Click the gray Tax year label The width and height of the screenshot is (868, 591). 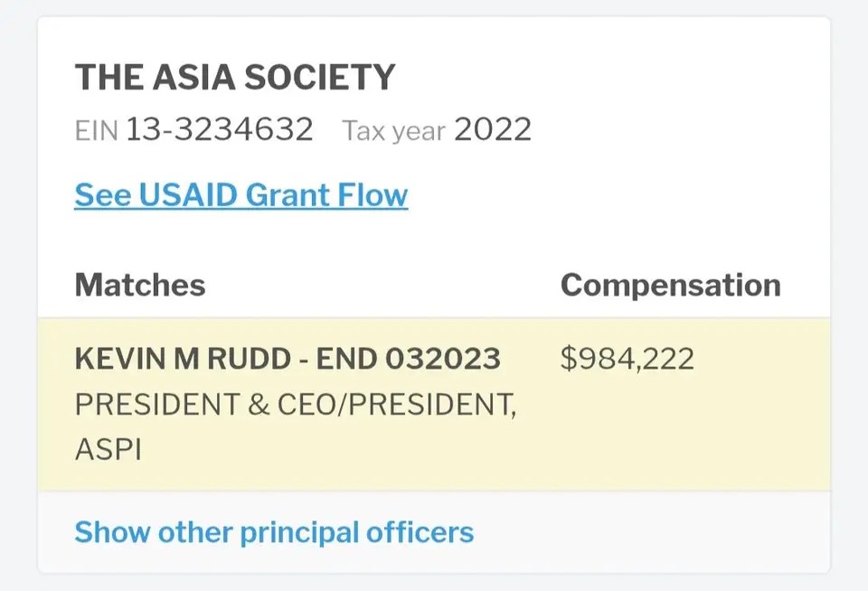tap(393, 131)
